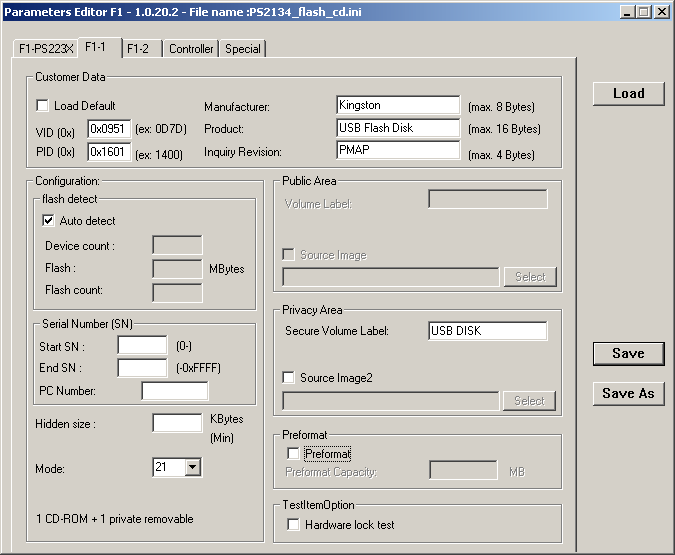
Task: Enable the Load Default checkbox
Action: point(43,106)
